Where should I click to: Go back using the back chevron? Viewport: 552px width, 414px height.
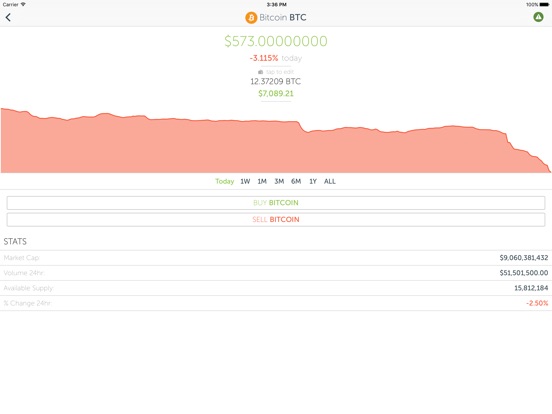[8, 17]
